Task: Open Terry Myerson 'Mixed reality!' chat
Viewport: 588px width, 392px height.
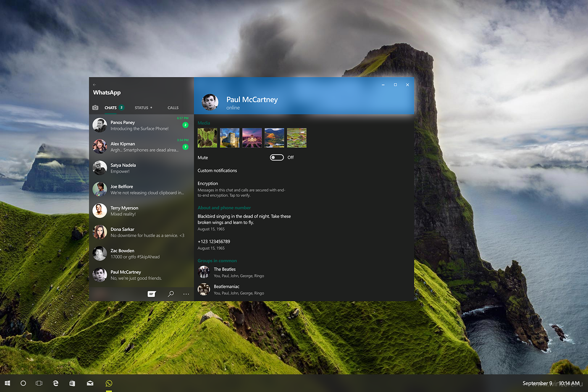Action: (141, 211)
